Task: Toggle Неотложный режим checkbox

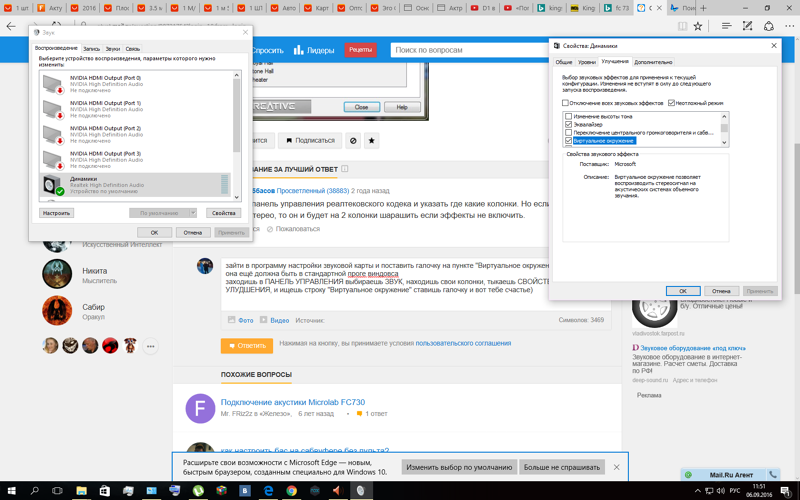Action: (x=671, y=103)
